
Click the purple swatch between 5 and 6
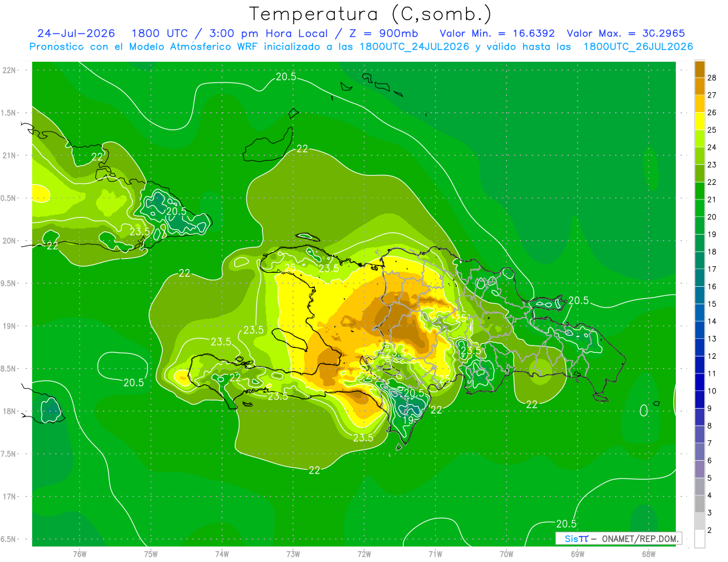click(x=699, y=469)
